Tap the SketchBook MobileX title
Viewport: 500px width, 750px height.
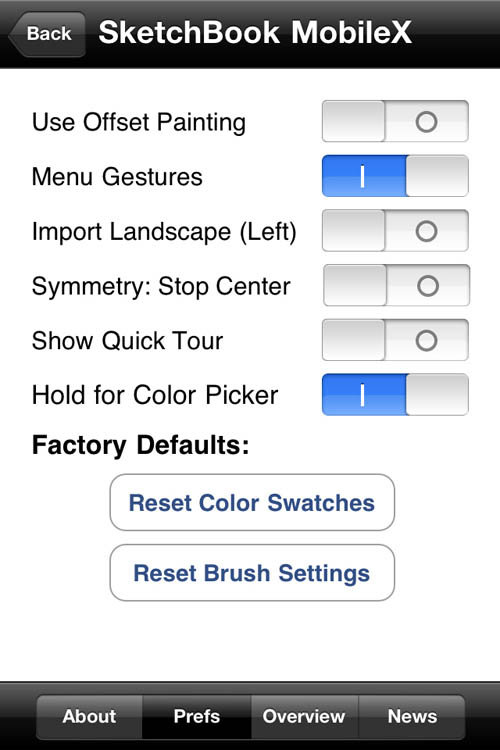click(x=255, y=33)
